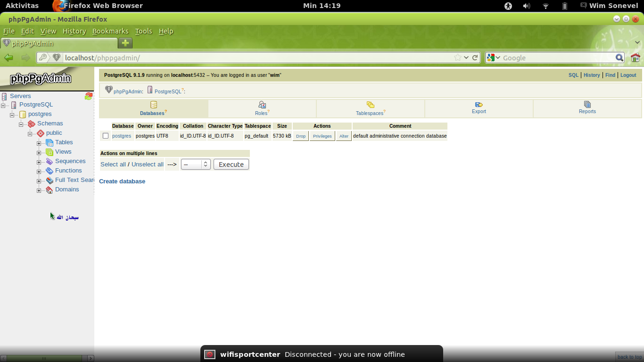Click the Privileges button for postgres

click(322, 136)
